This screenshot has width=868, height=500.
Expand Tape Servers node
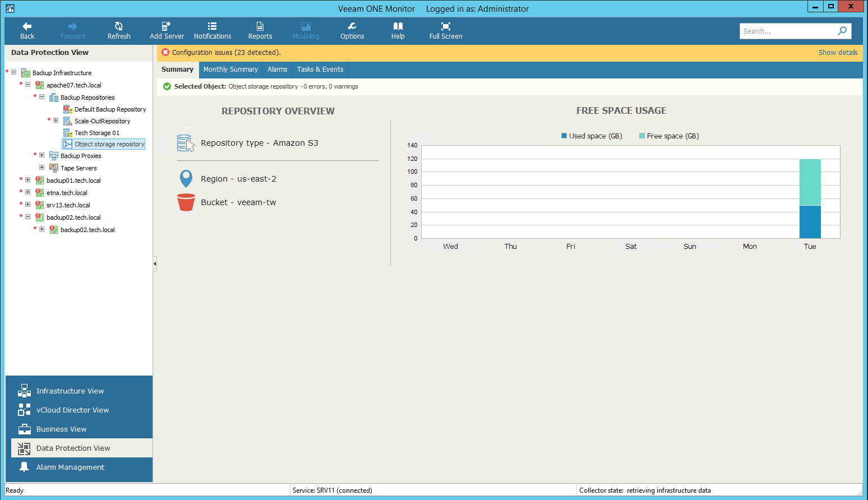pyautogui.click(x=41, y=168)
